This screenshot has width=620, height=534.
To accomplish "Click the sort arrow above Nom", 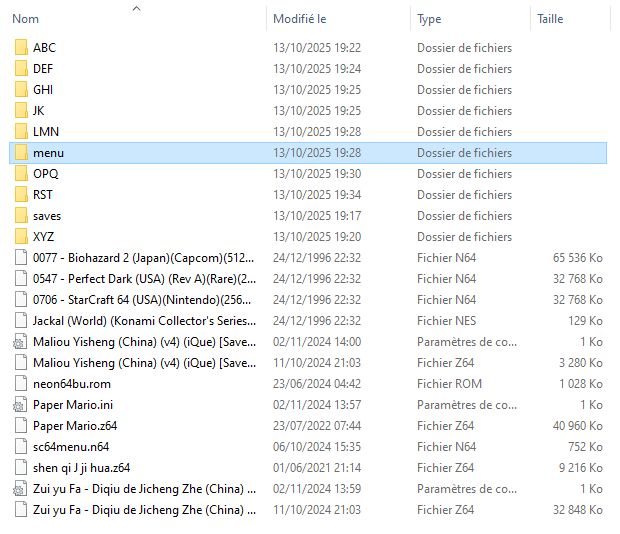I will [x=136, y=8].
